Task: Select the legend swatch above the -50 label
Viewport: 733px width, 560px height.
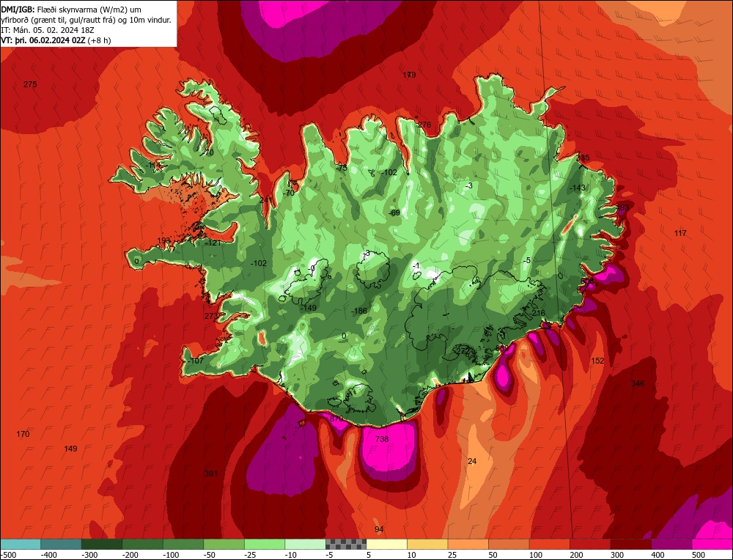Action: click(x=224, y=544)
